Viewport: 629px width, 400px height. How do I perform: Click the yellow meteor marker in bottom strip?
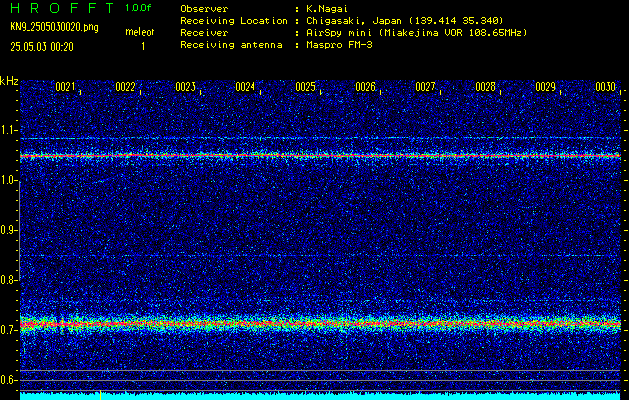[100, 395]
